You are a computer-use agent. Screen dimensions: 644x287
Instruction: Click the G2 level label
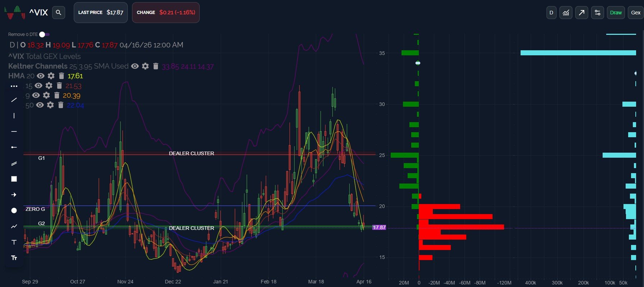click(41, 223)
